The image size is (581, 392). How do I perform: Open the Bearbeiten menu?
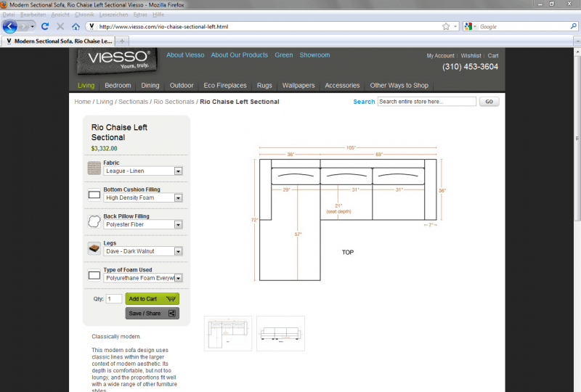pos(33,15)
